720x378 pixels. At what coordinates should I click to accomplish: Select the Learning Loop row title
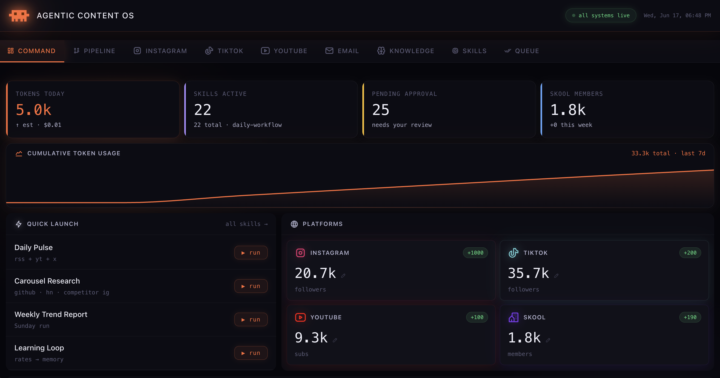pos(39,348)
